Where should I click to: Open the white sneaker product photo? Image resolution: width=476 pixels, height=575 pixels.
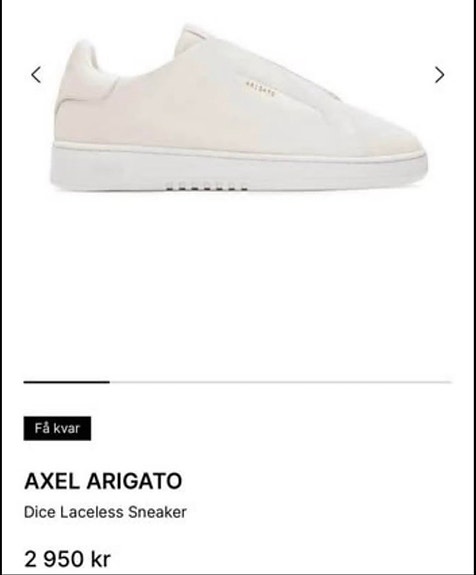(x=238, y=108)
